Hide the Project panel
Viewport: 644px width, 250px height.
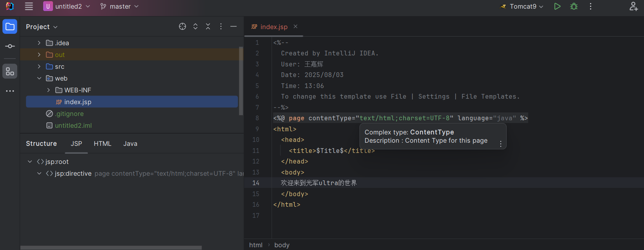coord(234,26)
